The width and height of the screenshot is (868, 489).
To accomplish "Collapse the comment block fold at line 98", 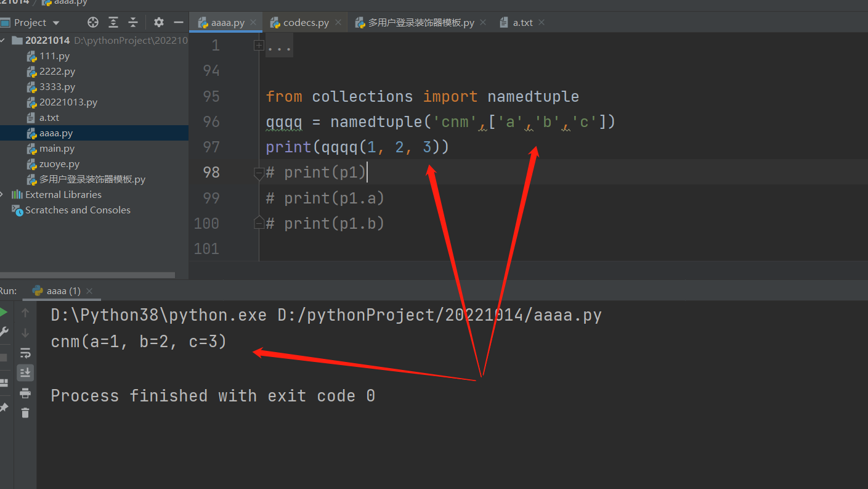I will [259, 173].
